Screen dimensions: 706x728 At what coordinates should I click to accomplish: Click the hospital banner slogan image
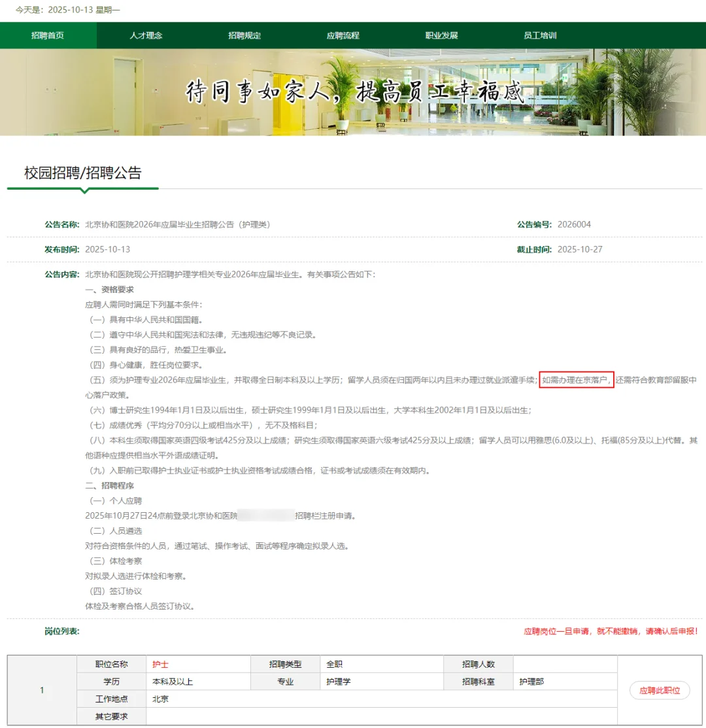tap(353, 92)
